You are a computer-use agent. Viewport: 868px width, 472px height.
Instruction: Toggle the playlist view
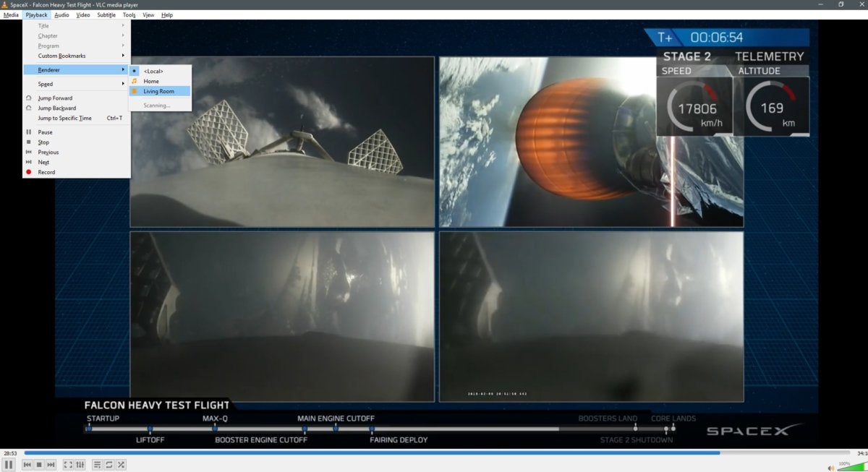[x=98, y=465]
